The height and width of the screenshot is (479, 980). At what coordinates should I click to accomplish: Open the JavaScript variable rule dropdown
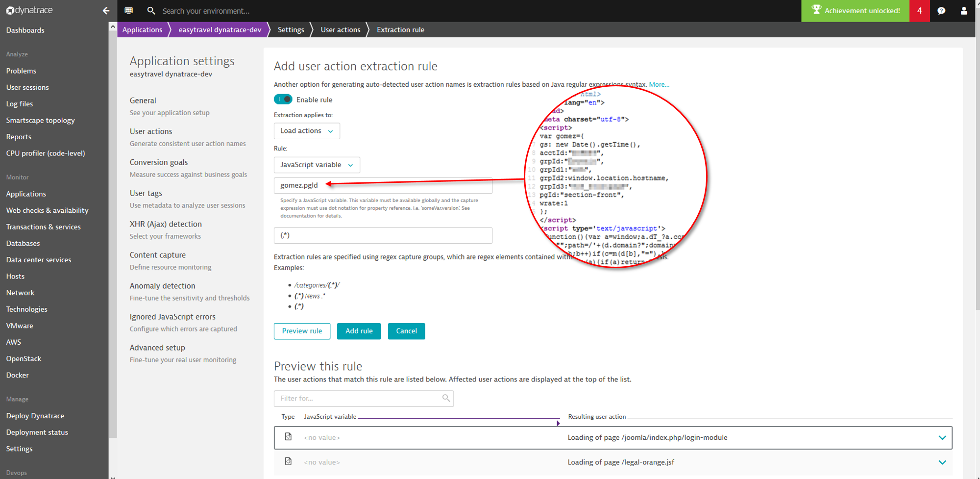point(317,165)
